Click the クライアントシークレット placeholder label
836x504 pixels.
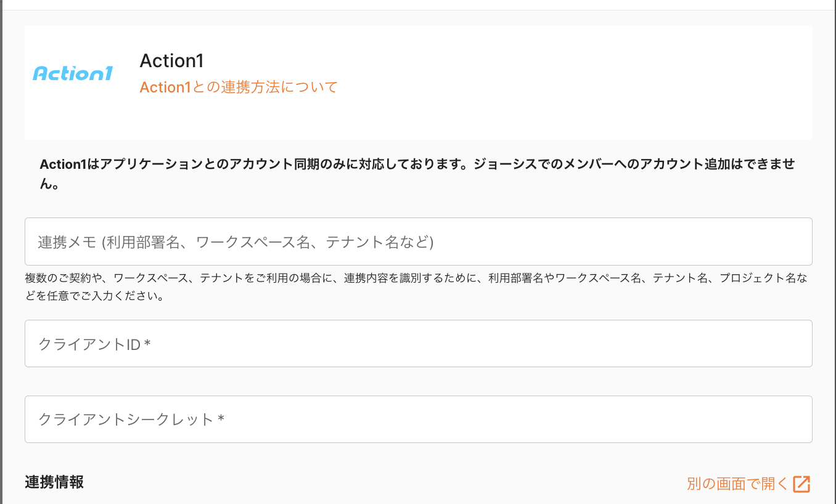coord(126,420)
